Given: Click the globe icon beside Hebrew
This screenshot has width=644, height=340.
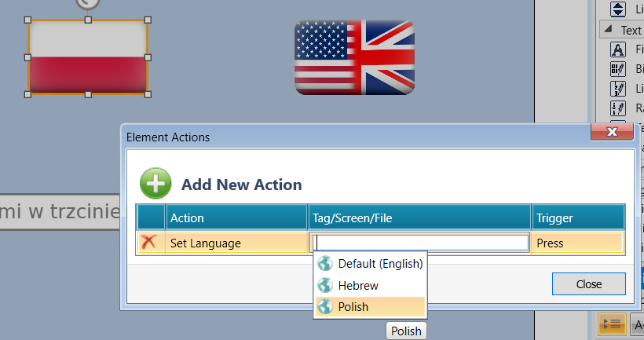Looking at the screenshot, I should tap(325, 285).
